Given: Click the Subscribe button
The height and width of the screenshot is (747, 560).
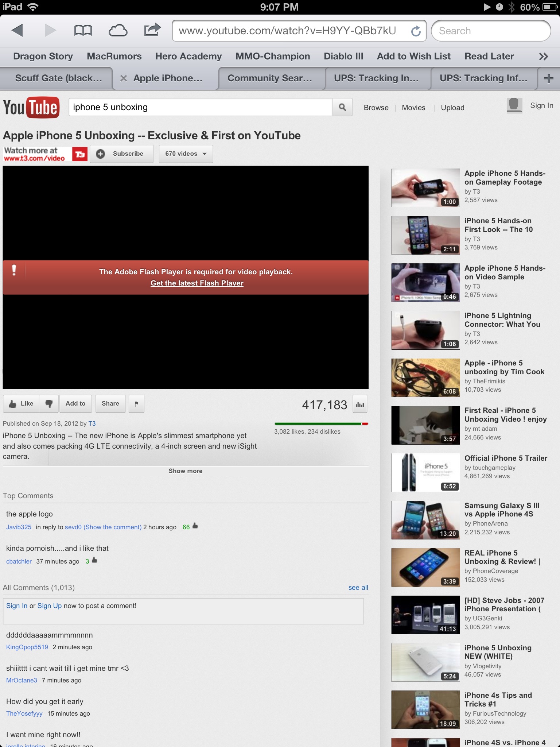Looking at the screenshot, I should [122, 154].
